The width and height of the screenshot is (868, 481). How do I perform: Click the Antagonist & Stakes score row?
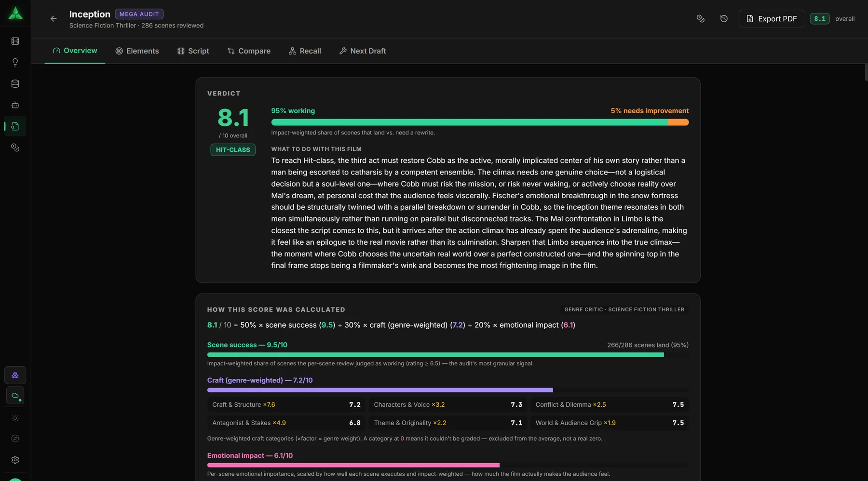pyautogui.click(x=286, y=423)
